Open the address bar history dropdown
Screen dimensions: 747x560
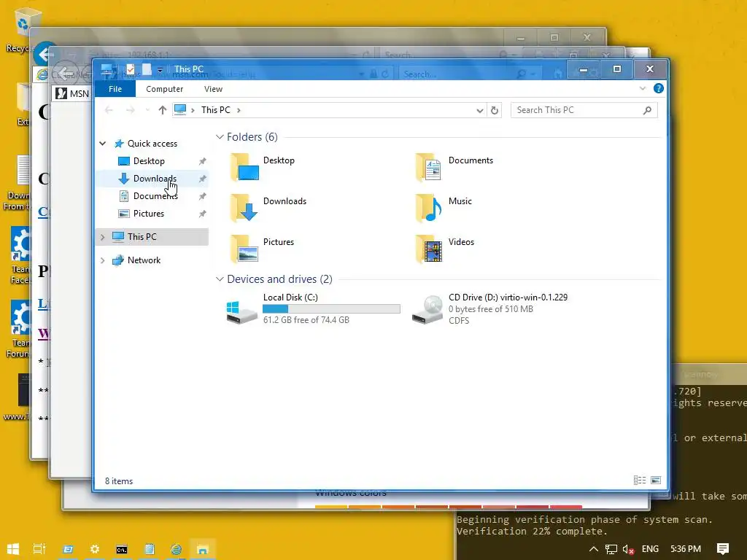pos(480,111)
